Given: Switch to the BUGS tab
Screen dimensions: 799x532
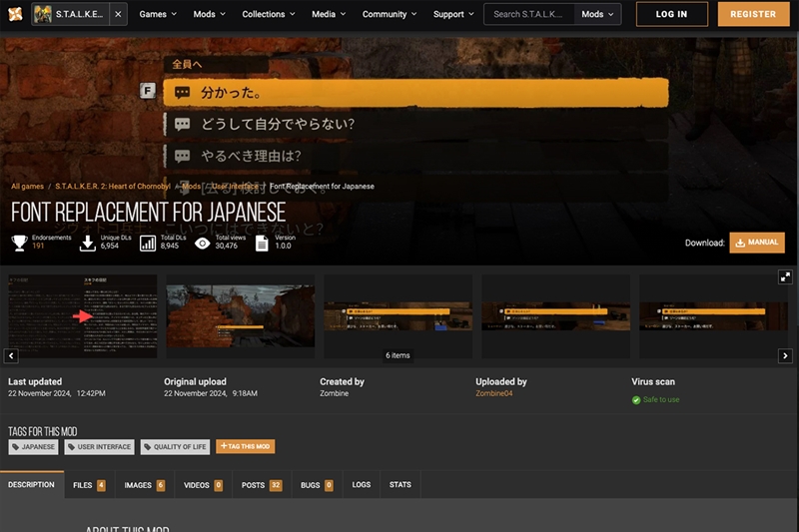Looking at the screenshot, I should click(x=317, y=485).
